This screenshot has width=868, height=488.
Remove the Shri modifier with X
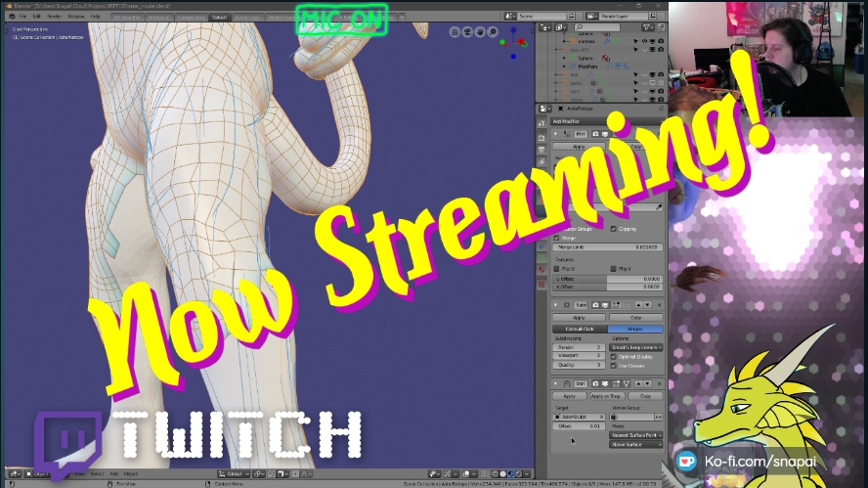point(659,384)
